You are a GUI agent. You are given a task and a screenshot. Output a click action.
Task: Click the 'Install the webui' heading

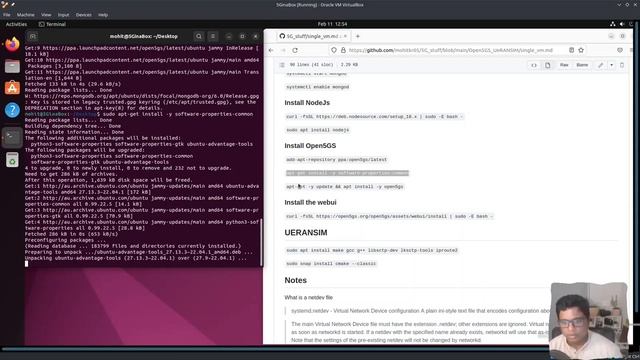tap(310, 202)
